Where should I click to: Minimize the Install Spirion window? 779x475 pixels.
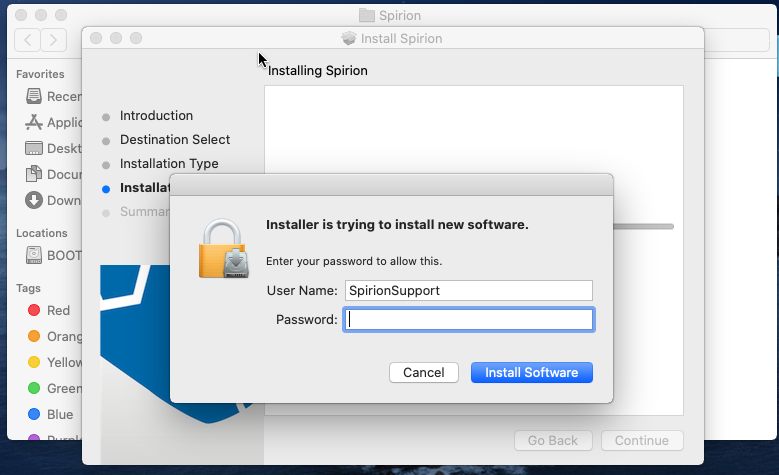[x=116, y=38]
